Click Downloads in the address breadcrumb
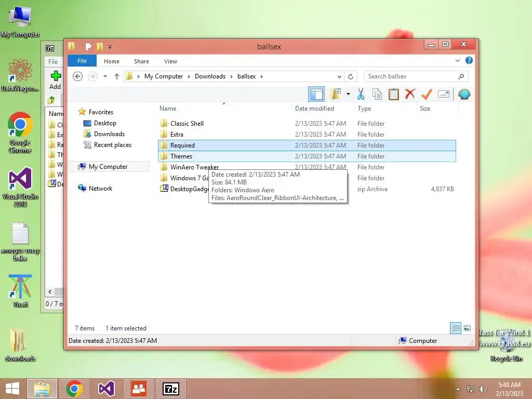 click(x=210, y=76)
